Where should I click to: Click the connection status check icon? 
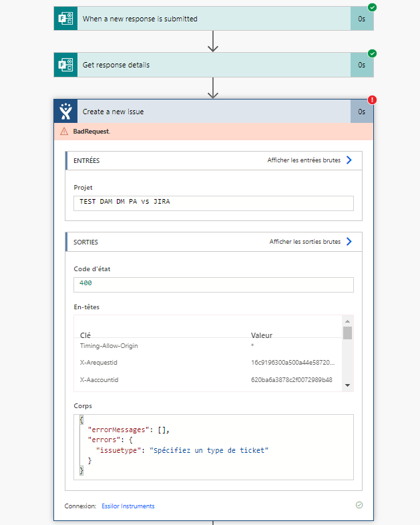pos(359,505)
